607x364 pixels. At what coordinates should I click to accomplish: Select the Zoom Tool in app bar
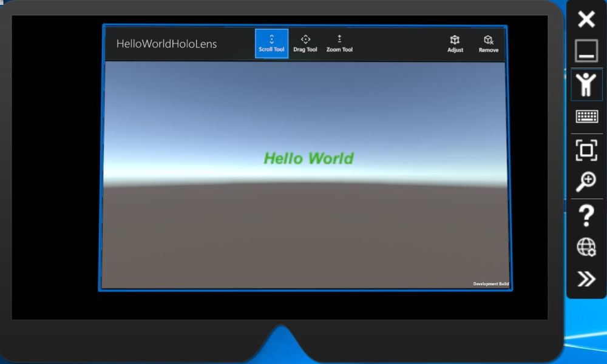tap(339, 43)
